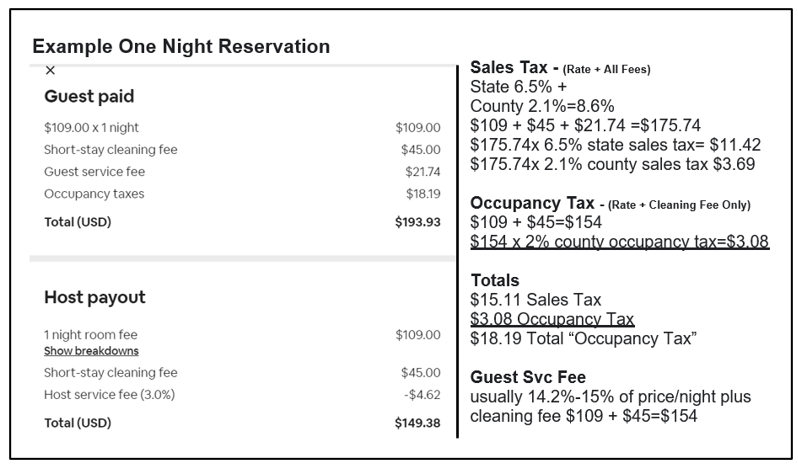Viewport: 798px width, 467px height.
Task: Click the $193.93 guest total amount
Action: [417, 221]
